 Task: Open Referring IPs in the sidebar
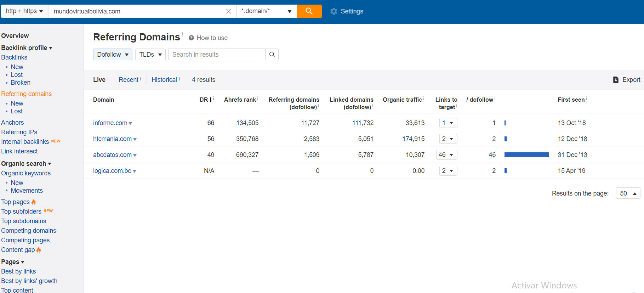point(19,132)
